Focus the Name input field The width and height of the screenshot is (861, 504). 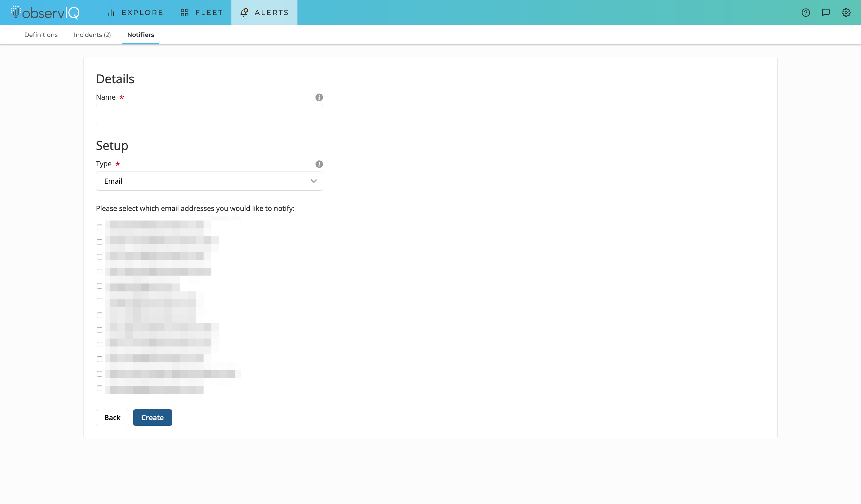(209, 114)
